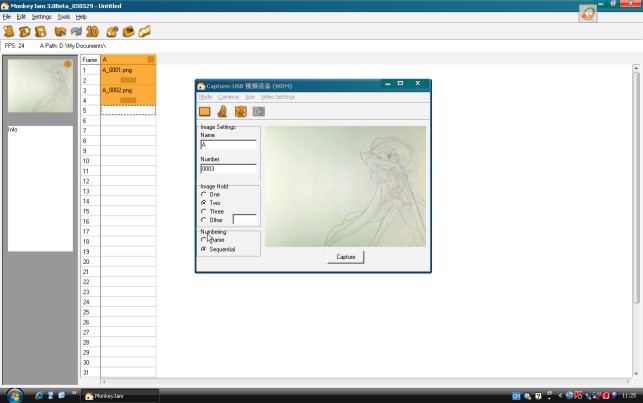The height and width of the screenshot is (403, 643).
Task: Click the small square in column A header
Action: (150, 59)
